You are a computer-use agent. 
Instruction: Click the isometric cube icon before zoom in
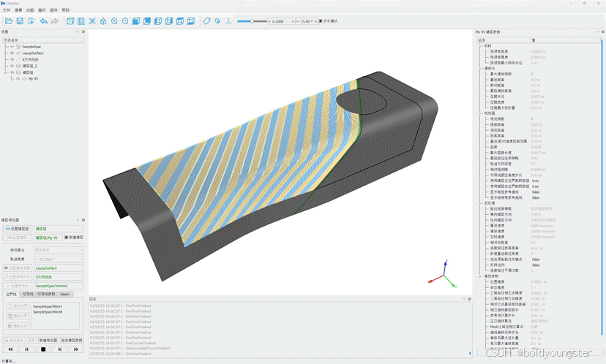point(103,21)
